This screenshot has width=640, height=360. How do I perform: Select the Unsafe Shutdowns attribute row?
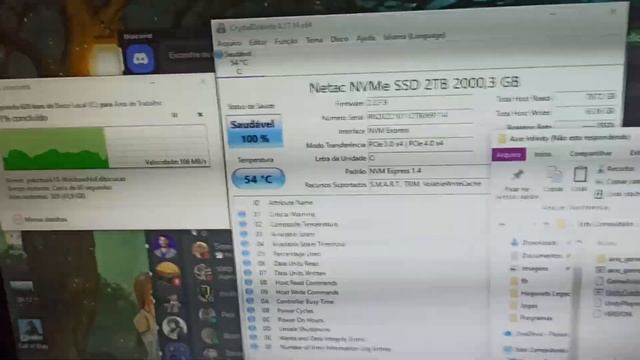tap(369, 329)
